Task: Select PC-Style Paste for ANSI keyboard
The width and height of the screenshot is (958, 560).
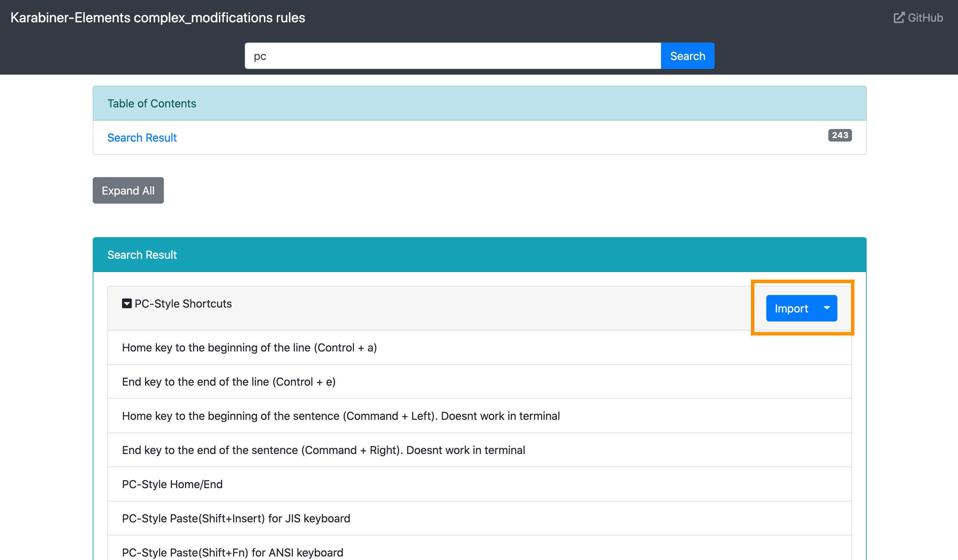Action: tap(232, 552)
